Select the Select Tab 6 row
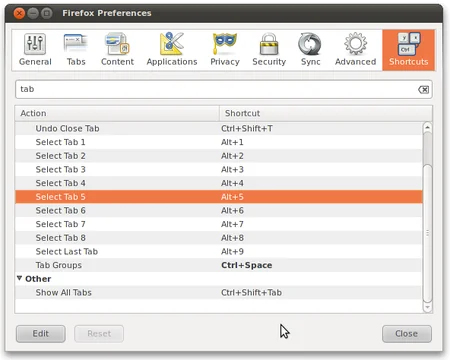450x360 pixels. point(219,211)
